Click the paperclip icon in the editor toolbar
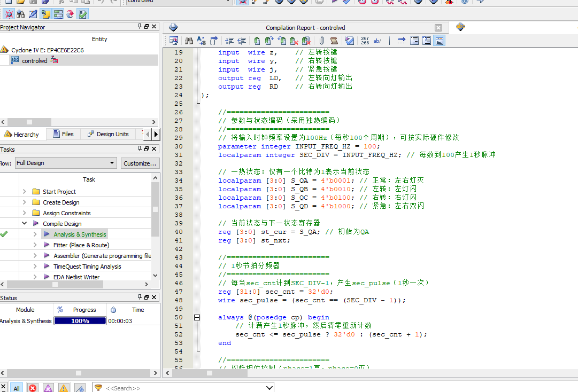 (321, 41)
